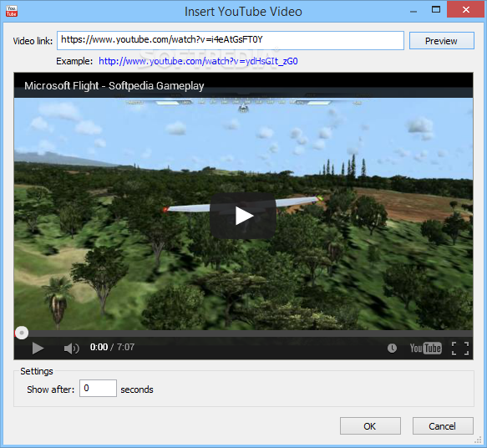Viewport: 487px width, 448px height.
Task: Open the video on YouTube via the logo
Action: click(x=425, y=349)
